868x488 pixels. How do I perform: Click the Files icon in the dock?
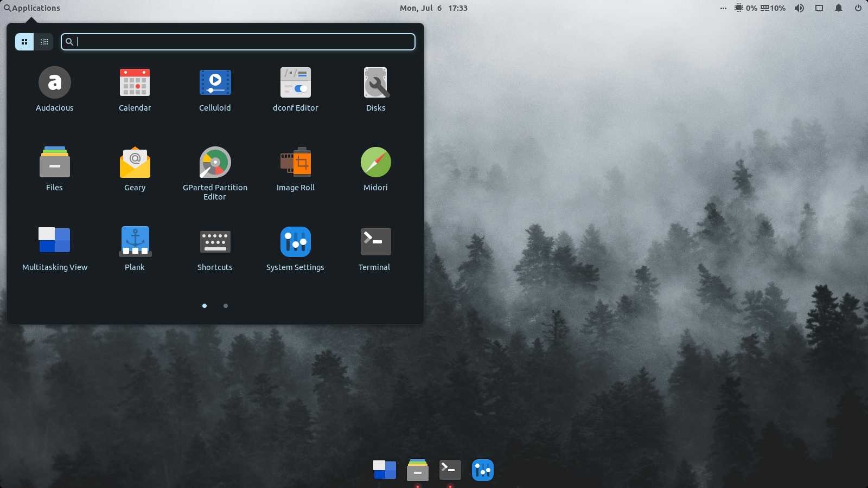(417, 470)
